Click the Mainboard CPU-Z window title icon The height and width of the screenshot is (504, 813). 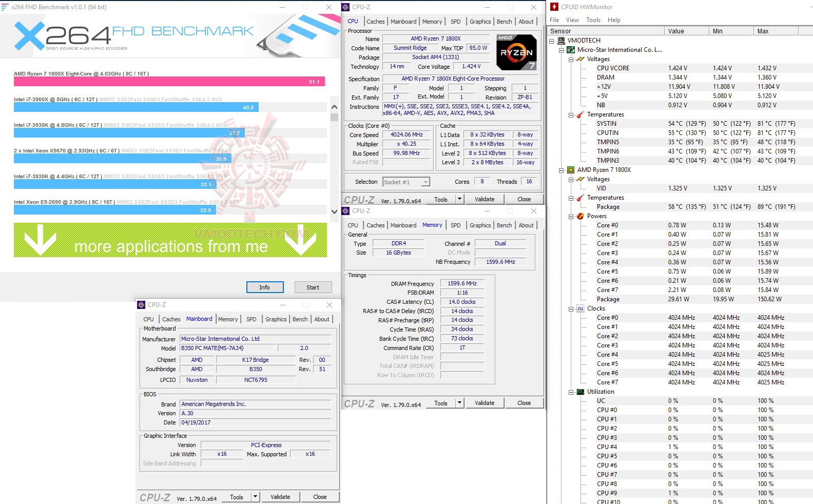[141, 305]
